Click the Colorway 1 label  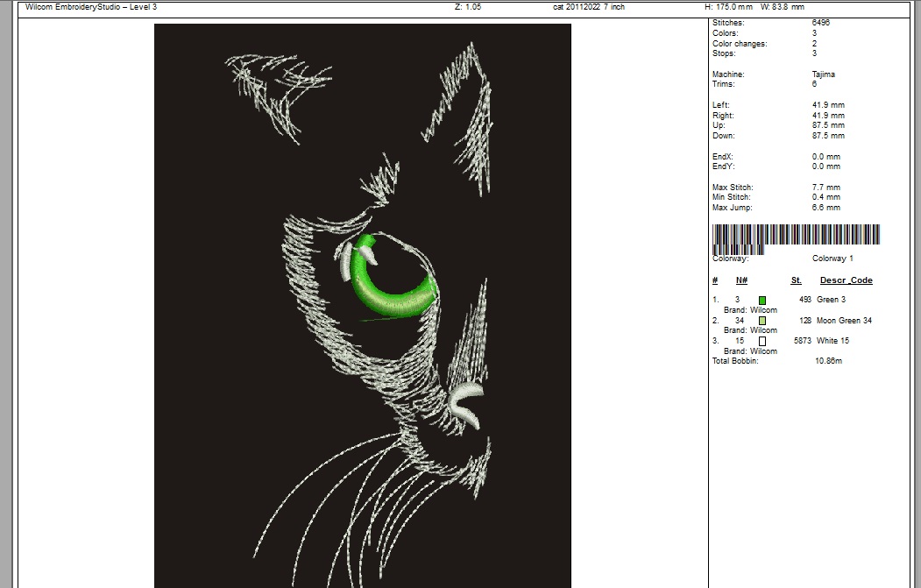click(x=832, y=259)
